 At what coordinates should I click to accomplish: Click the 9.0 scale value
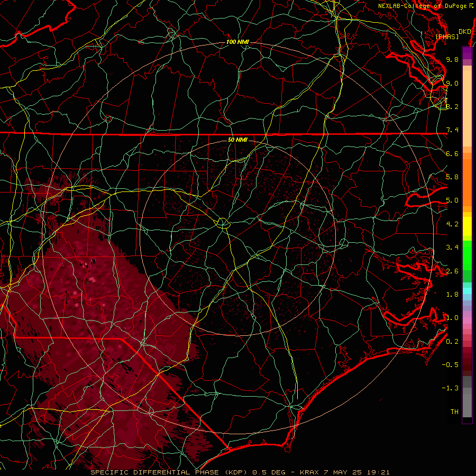pos(452,83)
